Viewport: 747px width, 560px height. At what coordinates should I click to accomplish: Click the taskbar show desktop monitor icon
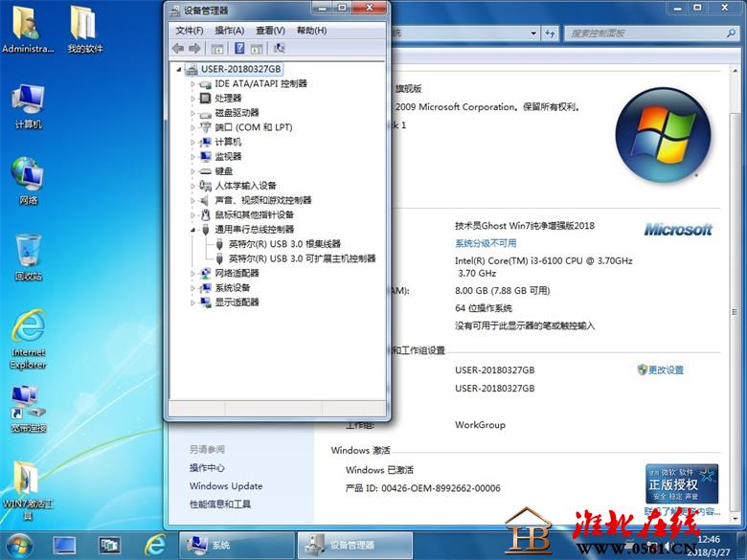pyautogui.click(x=64, y=546)
